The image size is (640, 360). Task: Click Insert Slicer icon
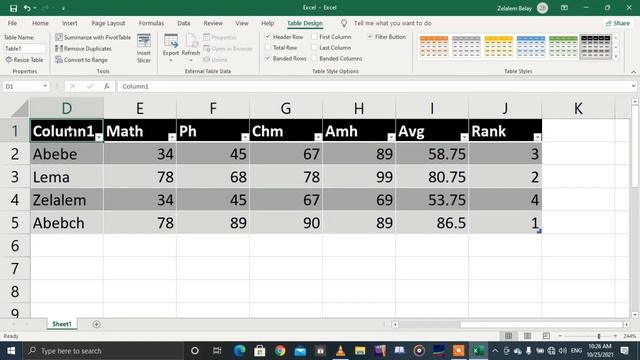pos(144,49)
